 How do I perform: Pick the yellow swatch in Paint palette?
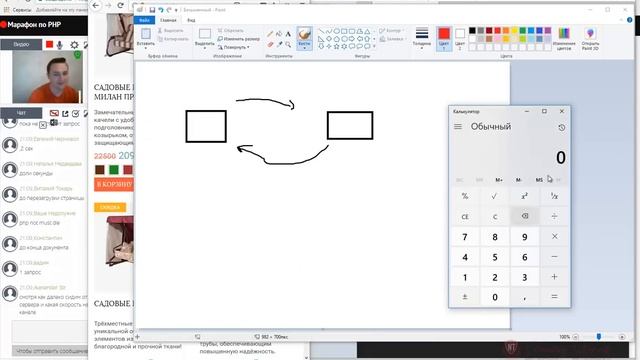pos(514,30)
